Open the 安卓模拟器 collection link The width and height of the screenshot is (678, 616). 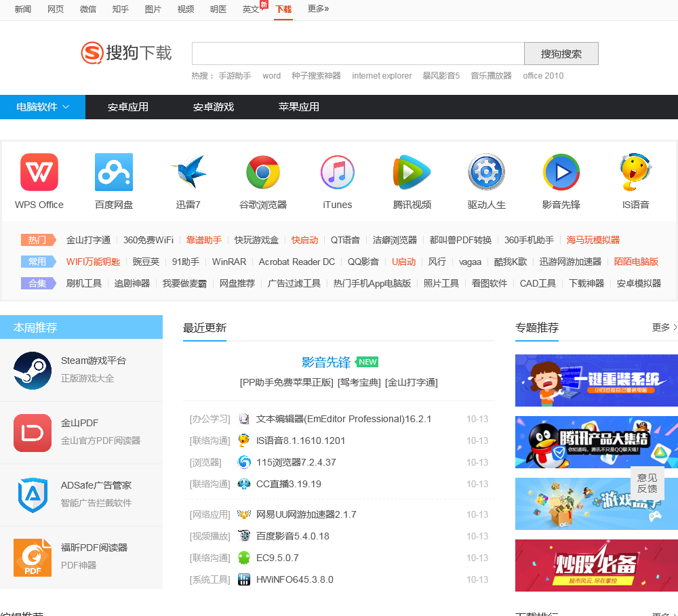(639, 283)
